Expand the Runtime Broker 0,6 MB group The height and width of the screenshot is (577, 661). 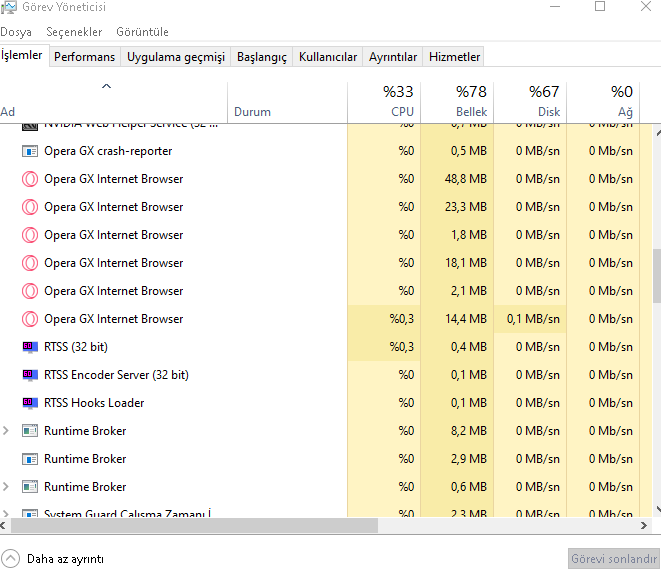pos(5,487)
